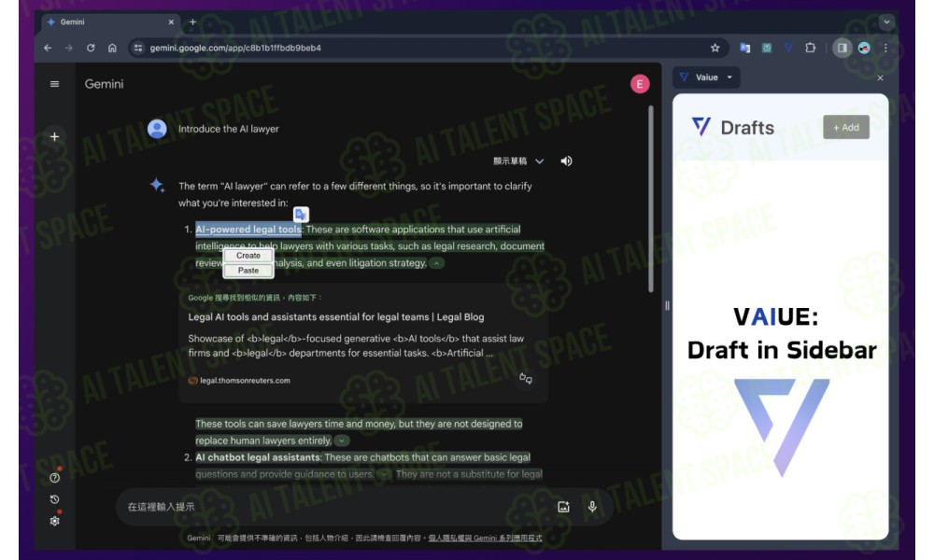Use microphone for voice input
Screen dimensions: 934x560
(x=592, y=507)
